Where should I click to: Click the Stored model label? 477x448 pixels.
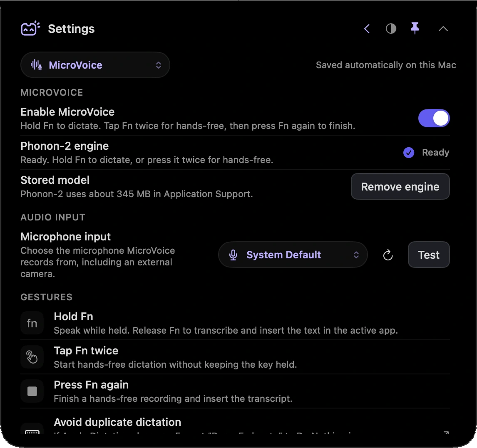(x=55, y=180)
